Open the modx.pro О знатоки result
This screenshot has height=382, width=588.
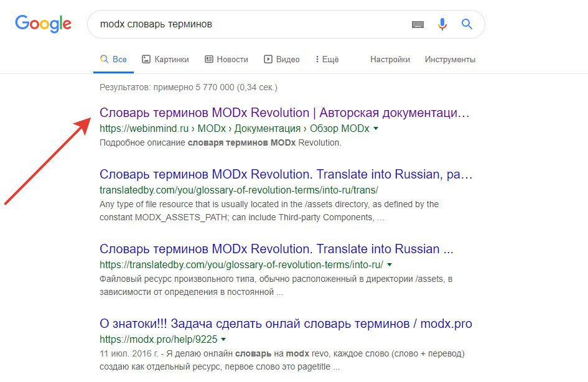tap(286, 324)
